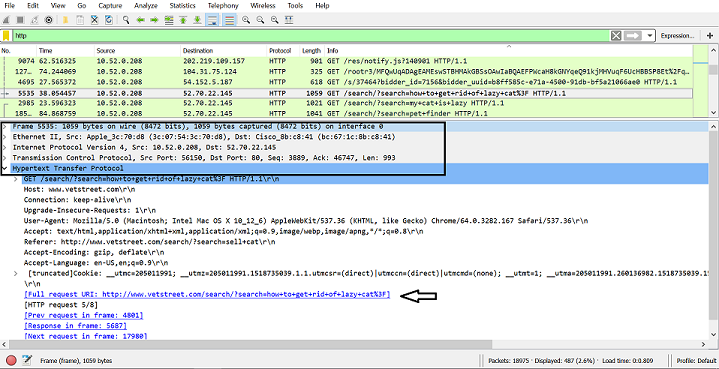
Task: Sort packets by the Source column
Action: (137, 51)
